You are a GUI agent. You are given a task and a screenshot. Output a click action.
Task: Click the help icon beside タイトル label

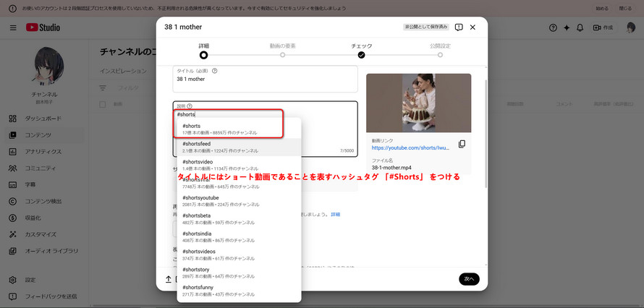(215, 71)
